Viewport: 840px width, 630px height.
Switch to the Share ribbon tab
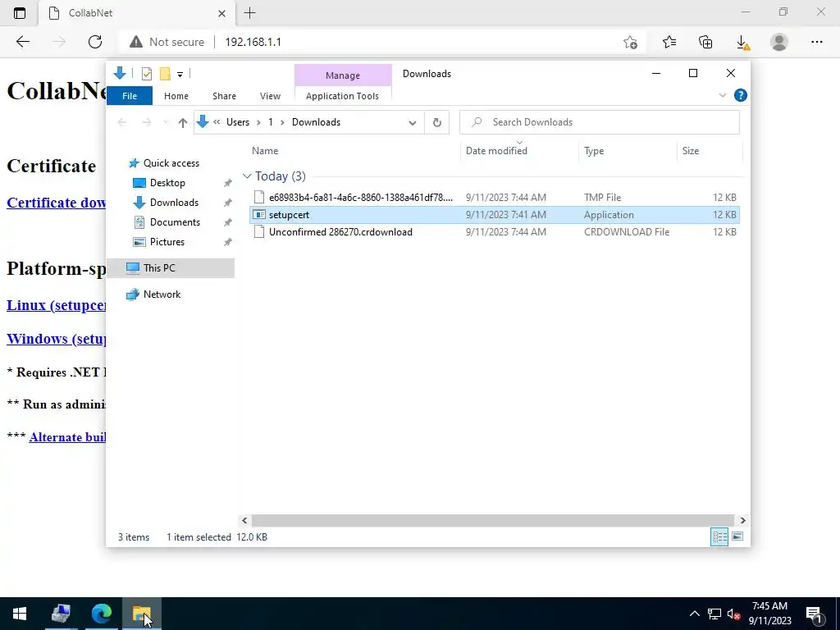(224, 96)
